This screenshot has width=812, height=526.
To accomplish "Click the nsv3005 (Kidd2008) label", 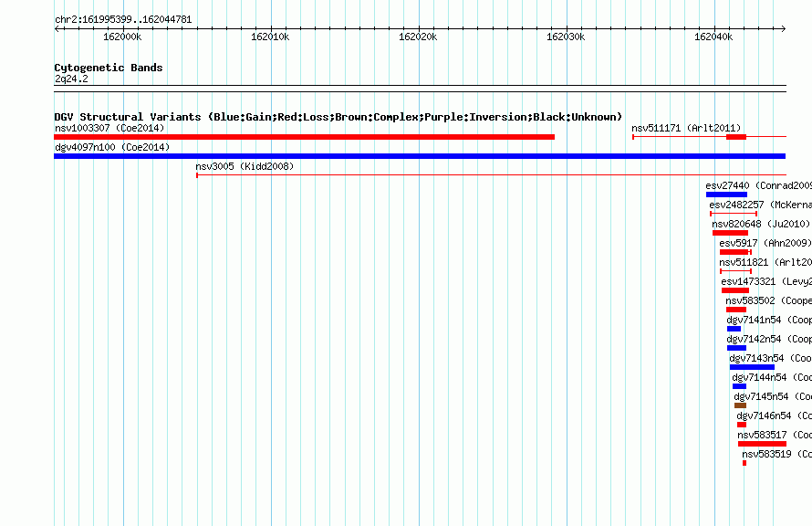I will click(245, 166).
